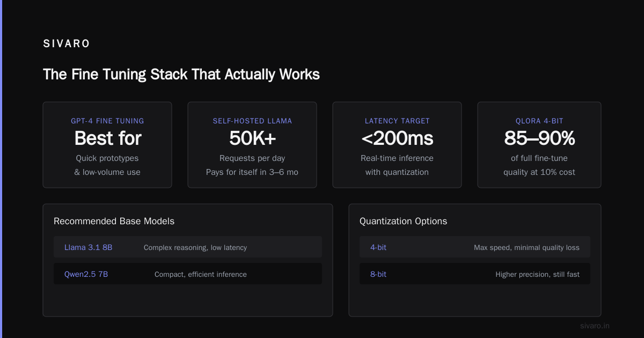Open the Llama 3.1 8B row

point(188,247)
